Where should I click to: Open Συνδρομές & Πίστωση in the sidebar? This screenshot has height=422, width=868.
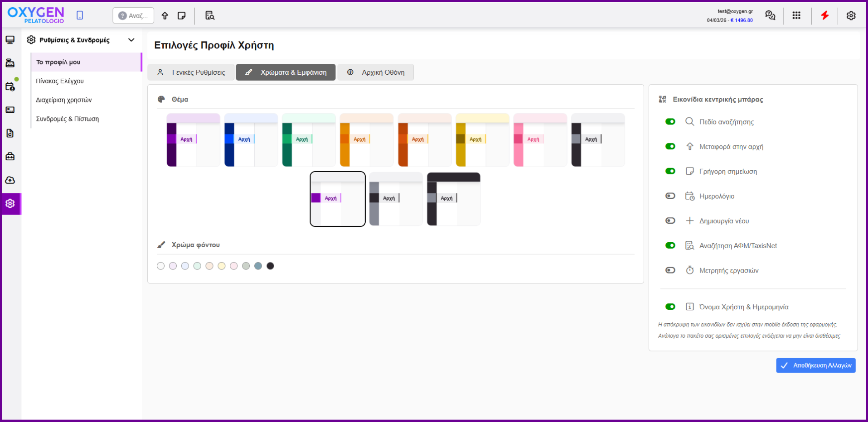67,119
